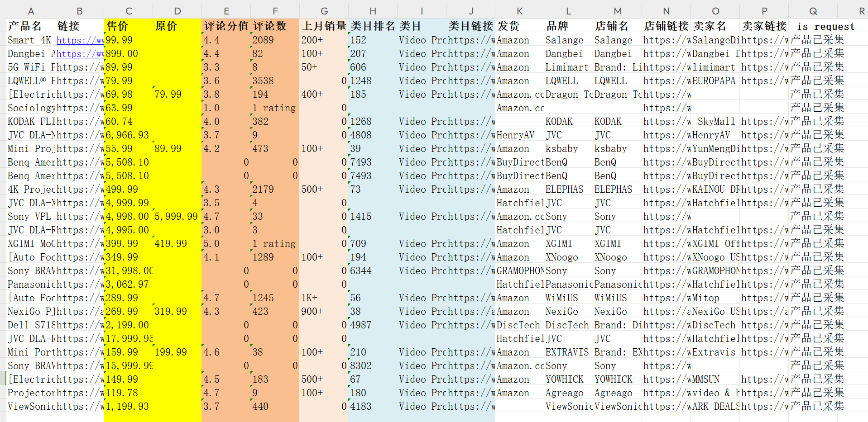
Task: Select the LQWELL® product name cell
Action: 30,81
